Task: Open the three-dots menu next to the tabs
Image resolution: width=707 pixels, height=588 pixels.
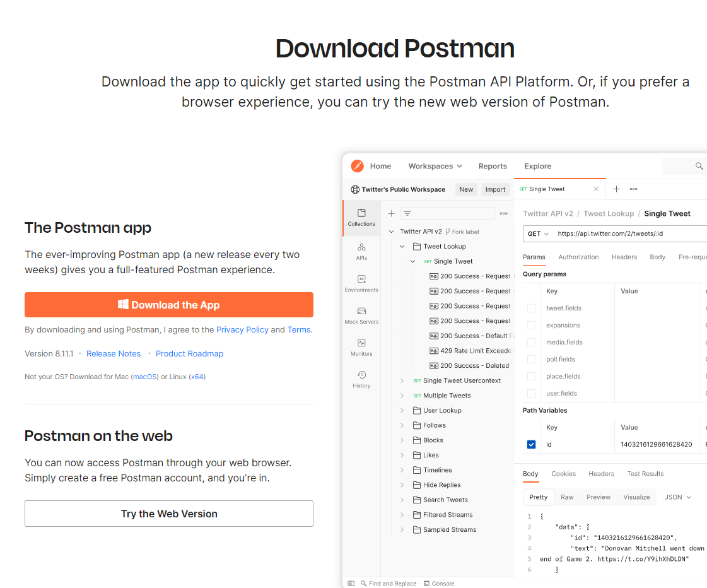Action: coord(633,189)
